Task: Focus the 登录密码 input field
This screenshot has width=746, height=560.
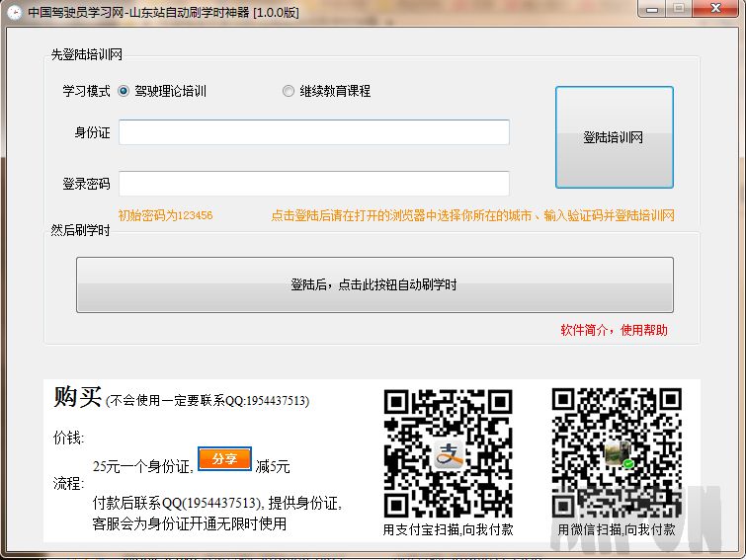Action: tap(314, 184)
